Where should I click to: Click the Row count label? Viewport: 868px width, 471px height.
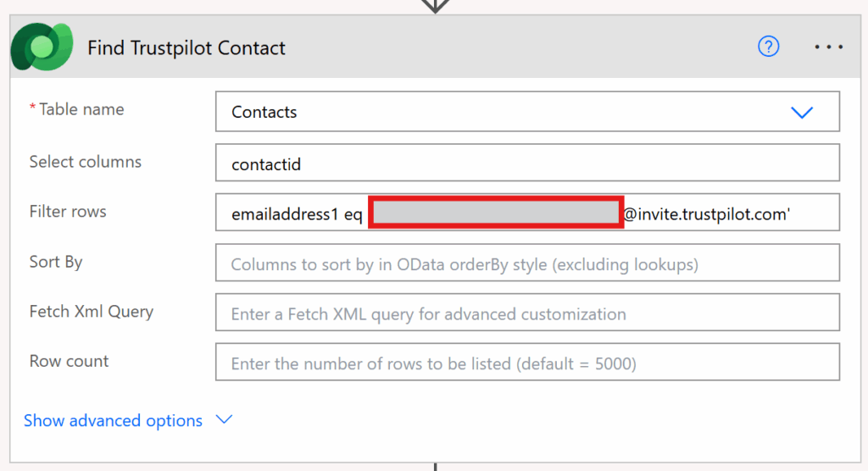tap(69, 362)
